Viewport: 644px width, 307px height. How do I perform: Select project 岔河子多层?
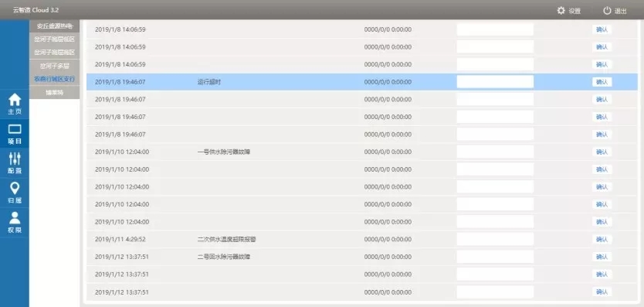point(54,66)
